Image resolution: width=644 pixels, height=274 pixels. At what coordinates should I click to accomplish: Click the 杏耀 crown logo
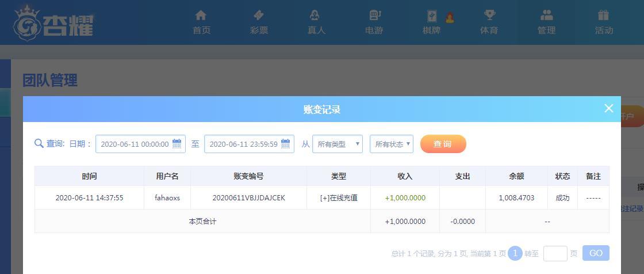point(53,23)
